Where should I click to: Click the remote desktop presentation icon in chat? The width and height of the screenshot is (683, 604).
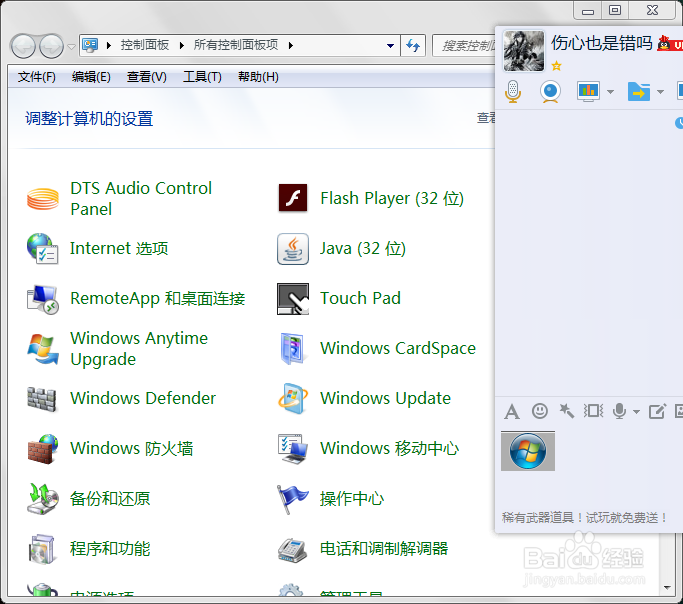tap(588, 91)
